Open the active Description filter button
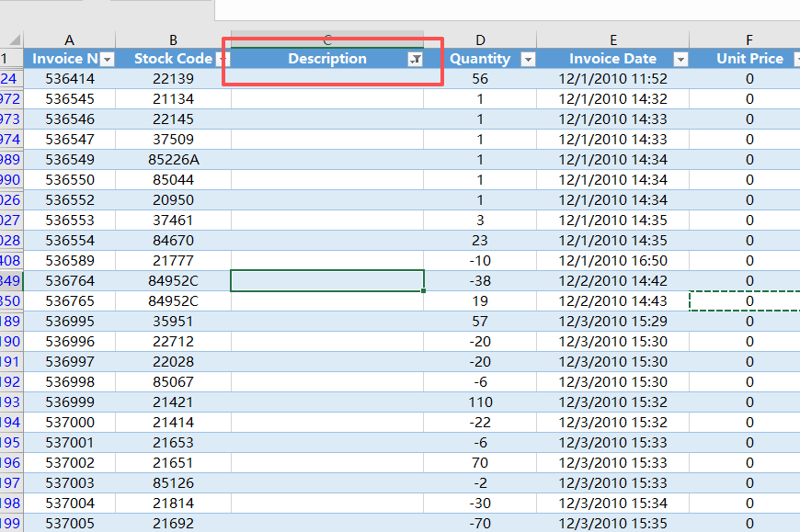This screenshot has height=532, width=800. coord(416,60)
